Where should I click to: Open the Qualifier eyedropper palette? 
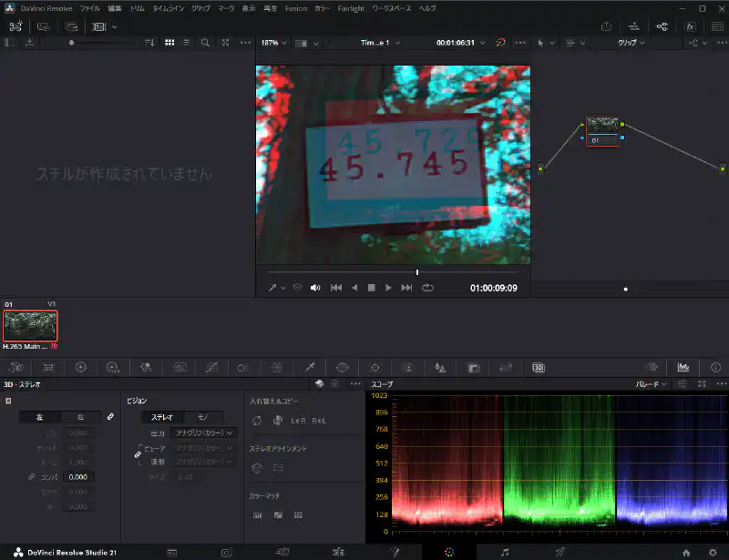pos(310,368)
